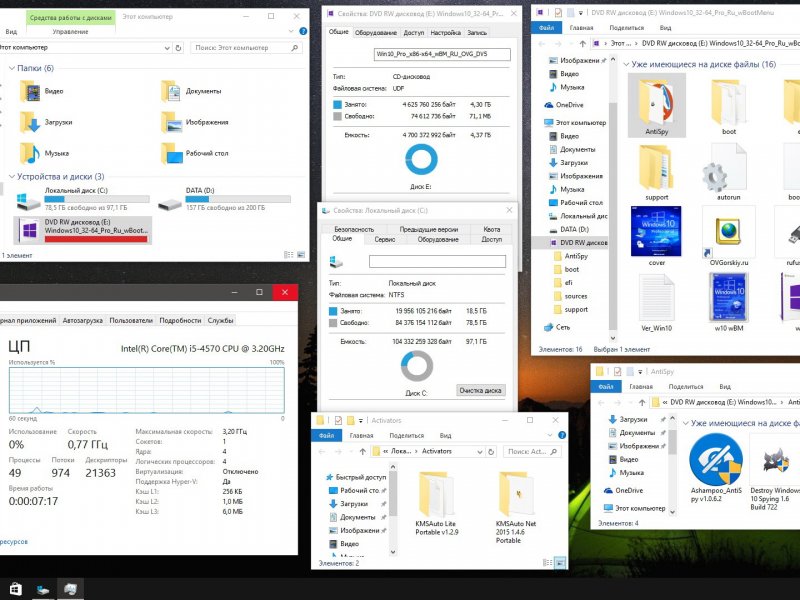Open Сервис tab in disk C properties
This screenshot has width=800, height=600.
[x=385, y=239]
